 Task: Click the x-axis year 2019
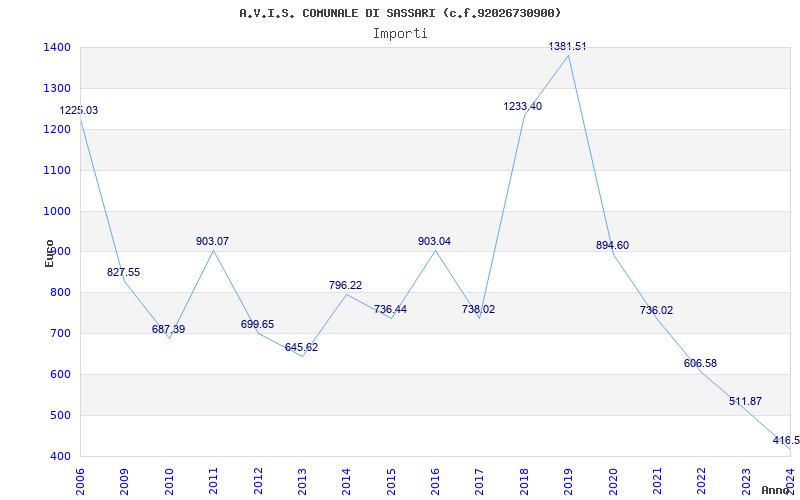[568, 482]
